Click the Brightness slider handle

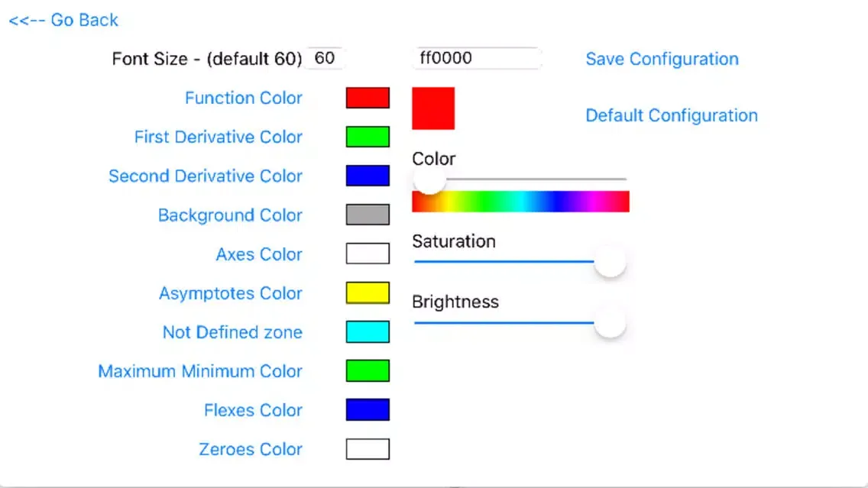point(610,323)
